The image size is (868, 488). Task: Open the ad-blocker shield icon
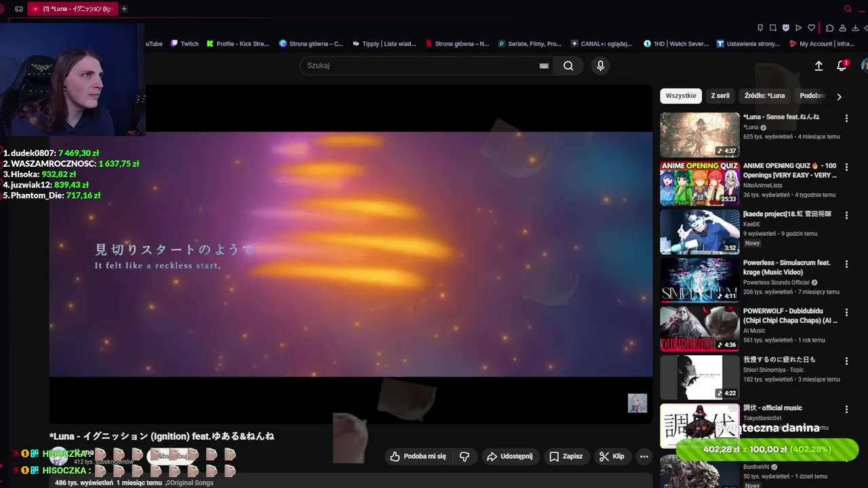pyautogui.click(x=786, y=28)
